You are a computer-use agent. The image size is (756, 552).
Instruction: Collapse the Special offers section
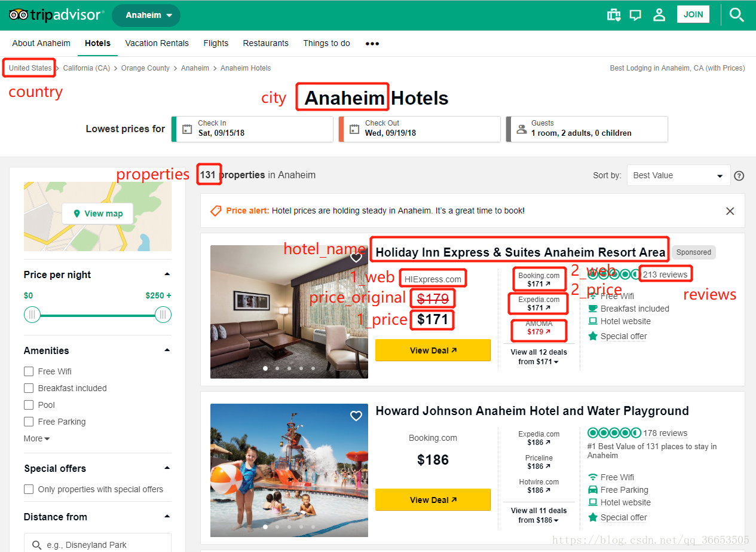tap(167, 468)
